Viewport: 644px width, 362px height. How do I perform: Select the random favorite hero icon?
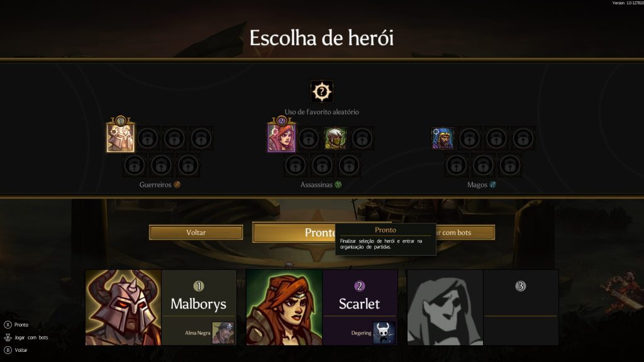321,92
